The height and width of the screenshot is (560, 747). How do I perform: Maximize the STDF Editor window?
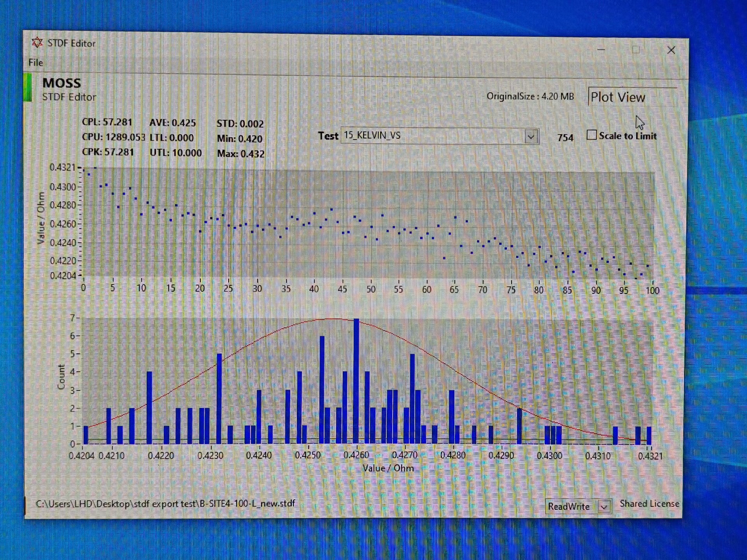click(636, 50)
